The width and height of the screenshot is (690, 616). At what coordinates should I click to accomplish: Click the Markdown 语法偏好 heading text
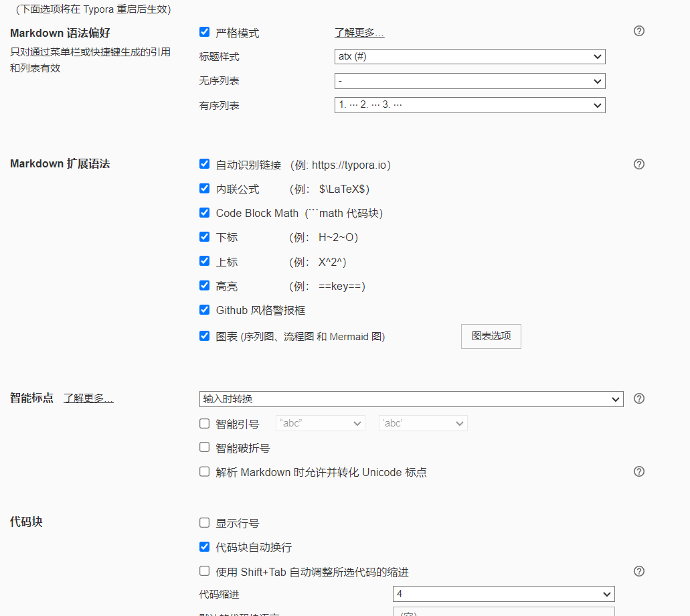pos(60,33)
